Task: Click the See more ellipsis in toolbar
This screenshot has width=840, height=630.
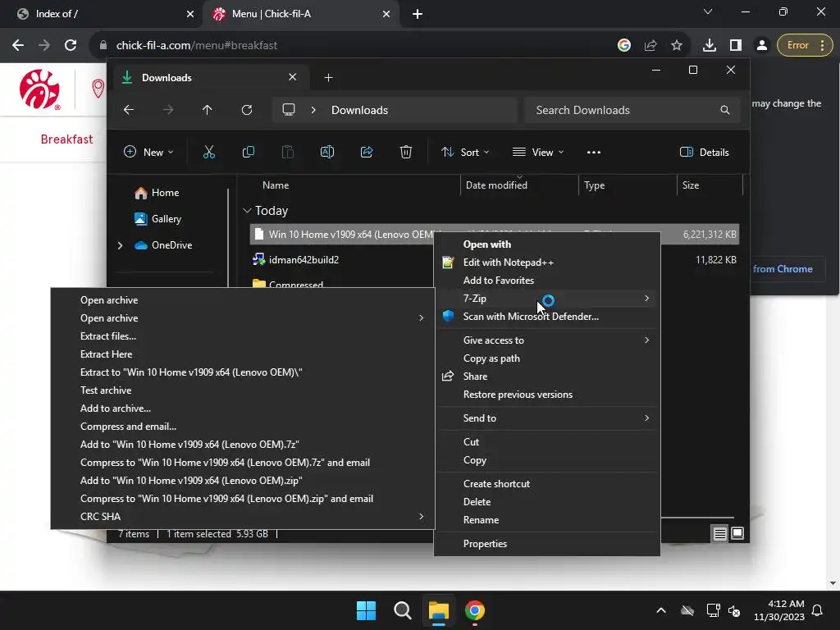Action: point(594,152)
